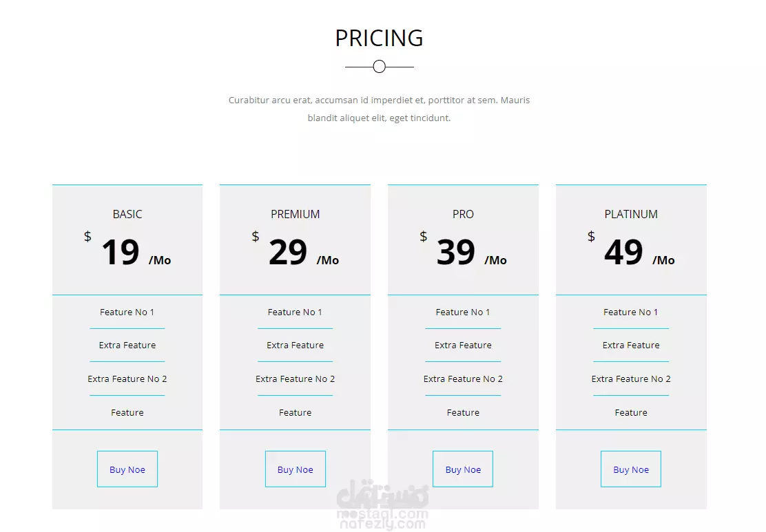The height and width of the screenshot is (532, 766).
Task: Click Feature No 1 in the Basic card
Action: pos(127,312)
